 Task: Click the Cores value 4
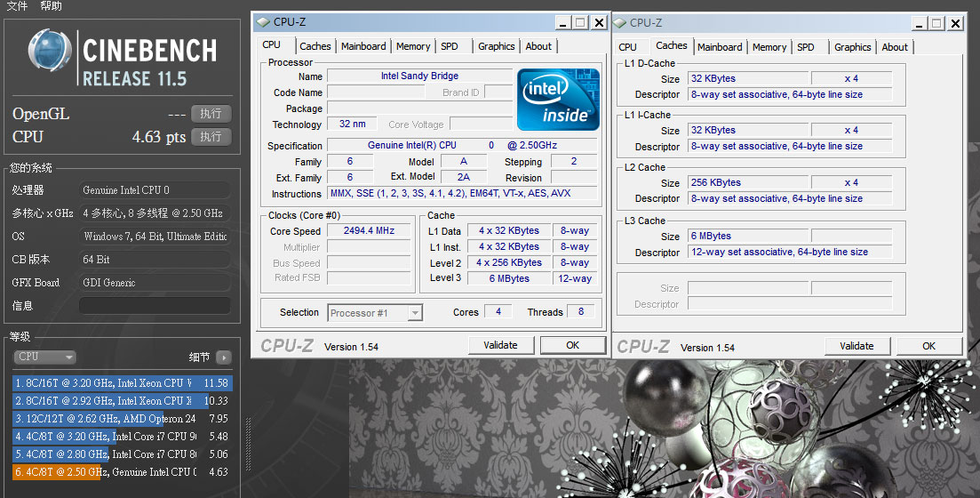[x=498, y=311]
